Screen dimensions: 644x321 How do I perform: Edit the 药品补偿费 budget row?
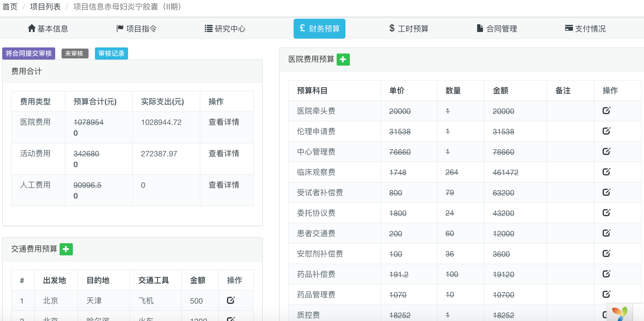point(606,274)
